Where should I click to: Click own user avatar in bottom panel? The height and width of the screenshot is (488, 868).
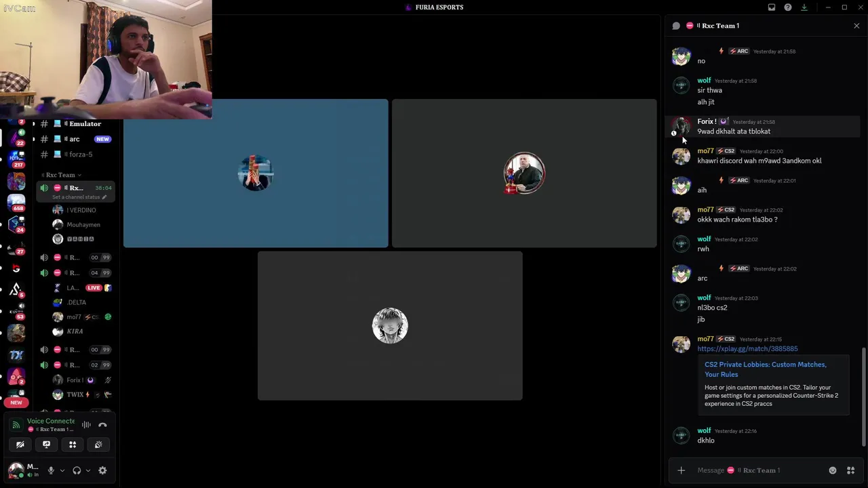[x=15, y=470]
